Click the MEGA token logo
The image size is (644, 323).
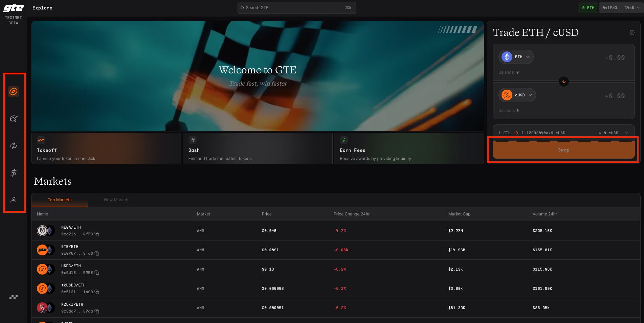pos(42,231)
